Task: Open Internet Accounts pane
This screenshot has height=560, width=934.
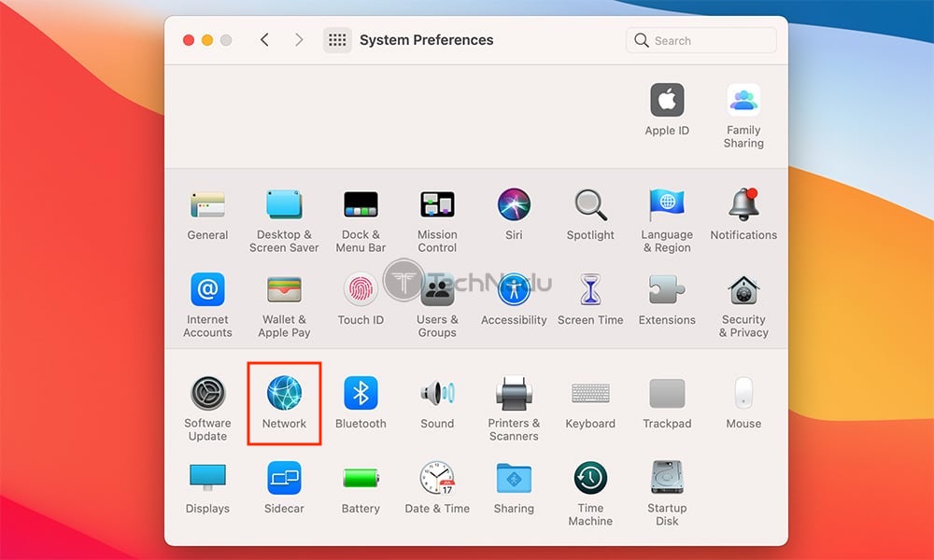Action: (x=207, y=289)
